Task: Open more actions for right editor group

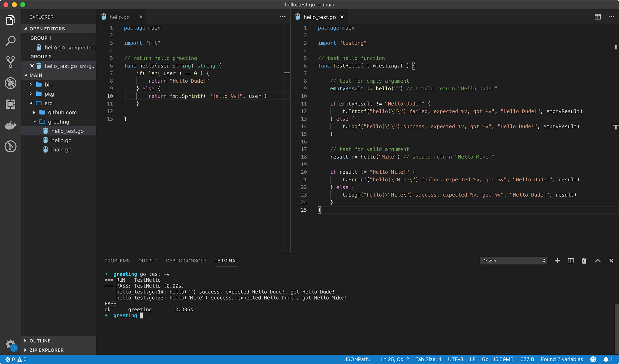Action: 612,17
